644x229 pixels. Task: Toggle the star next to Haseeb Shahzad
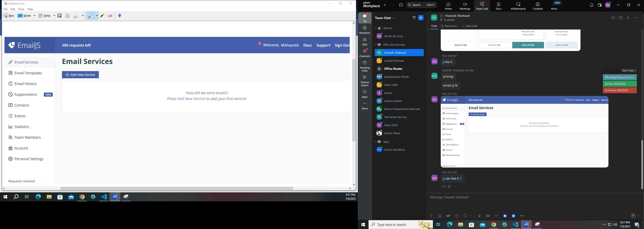click(442, 15)
